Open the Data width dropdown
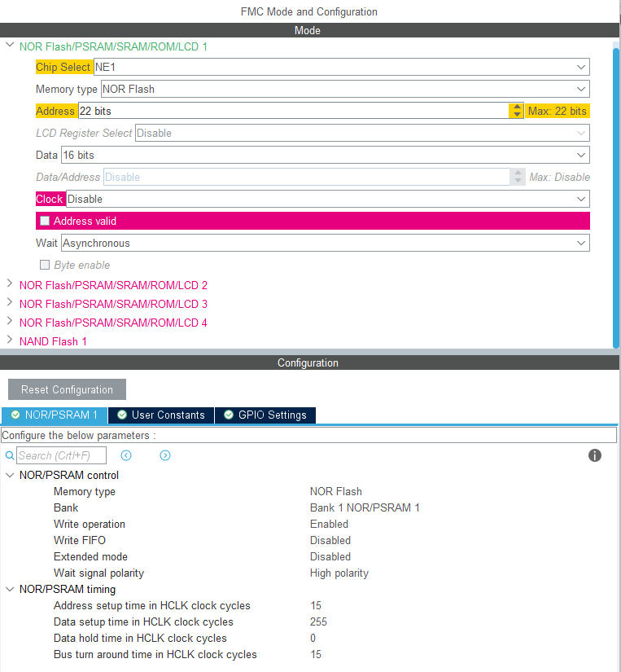This screenshot has height=672, width=621. 326,155
